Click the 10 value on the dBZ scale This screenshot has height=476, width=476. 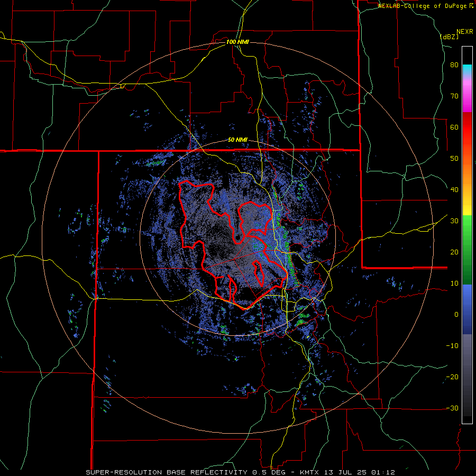coord(454,283)
